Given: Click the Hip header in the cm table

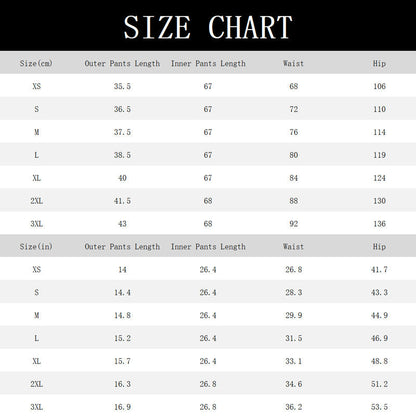Looking at the screenshot, I should coord(379,63).
